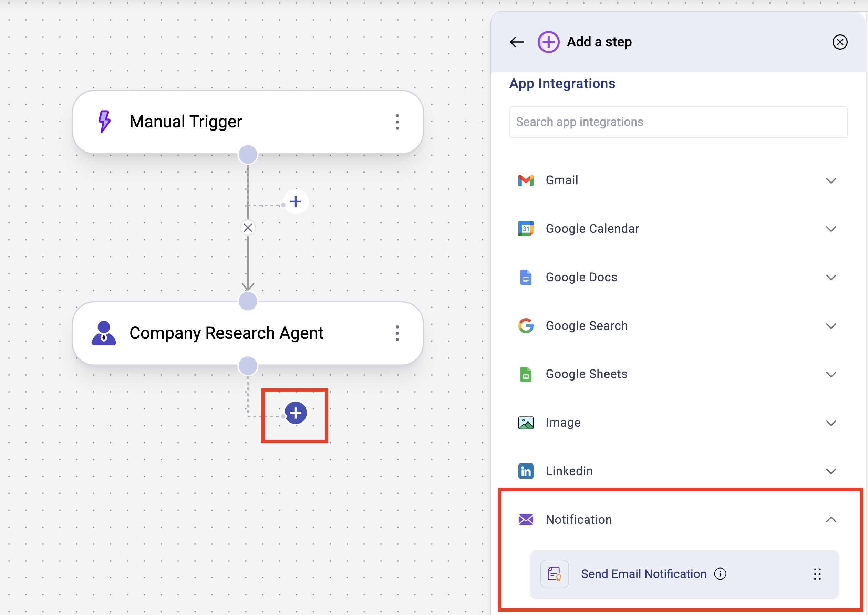This screenshot has height=615, width=868.
Task: Select Send Email Notification step
Action: [644, 574]
